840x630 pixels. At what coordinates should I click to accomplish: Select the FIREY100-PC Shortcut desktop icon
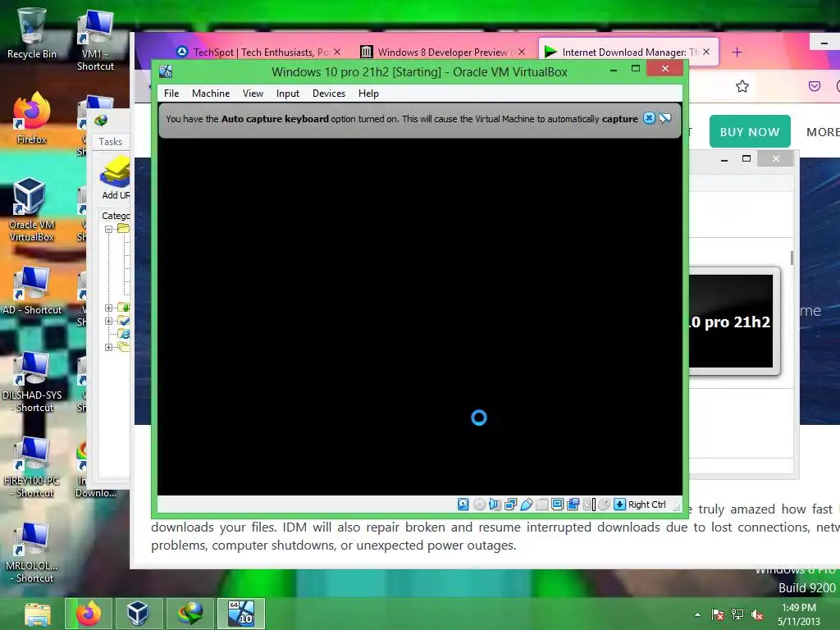coord(32,468)
